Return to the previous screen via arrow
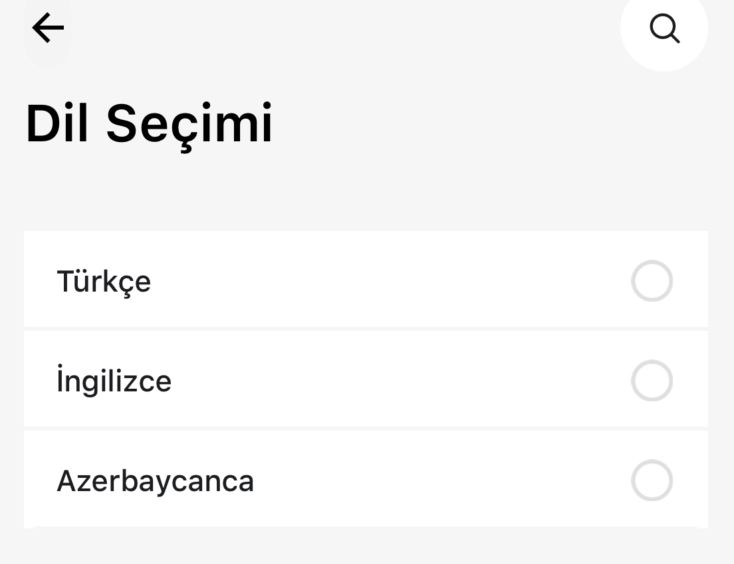Viewport: 734px width, 564px height. click(x=48, y=28)
